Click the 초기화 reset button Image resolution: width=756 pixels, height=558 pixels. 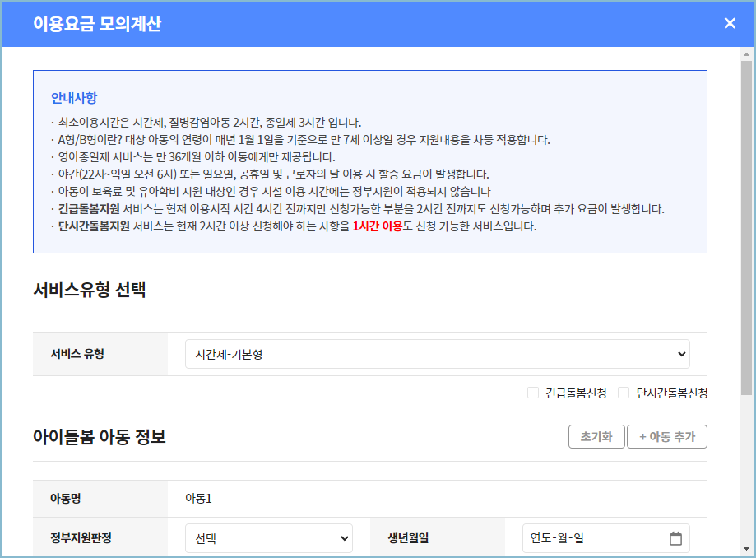tap(596, 436)
